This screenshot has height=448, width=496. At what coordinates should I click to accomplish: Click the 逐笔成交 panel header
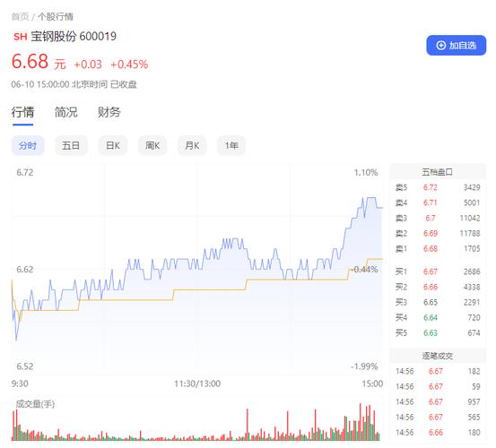click(x=437, y=356)
